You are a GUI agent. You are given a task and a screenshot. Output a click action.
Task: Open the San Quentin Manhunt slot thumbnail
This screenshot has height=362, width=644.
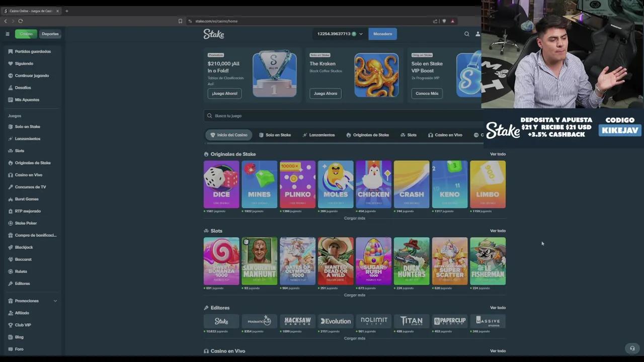click(x=260, y=261)
